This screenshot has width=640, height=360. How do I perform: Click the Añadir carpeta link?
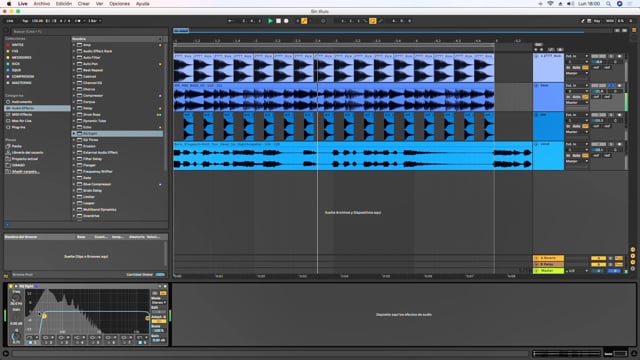click(26, 172)
